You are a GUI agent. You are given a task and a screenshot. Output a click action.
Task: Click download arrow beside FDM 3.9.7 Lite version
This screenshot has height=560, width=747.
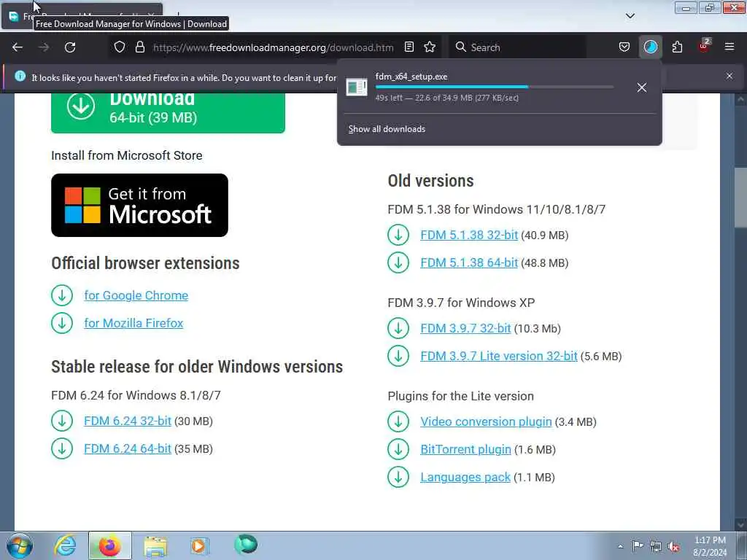click(x=398, y=356)
